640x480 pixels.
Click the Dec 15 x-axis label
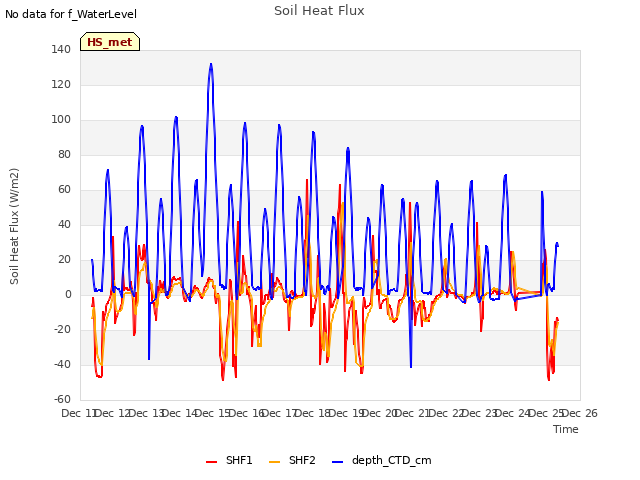tap(214, 413)
